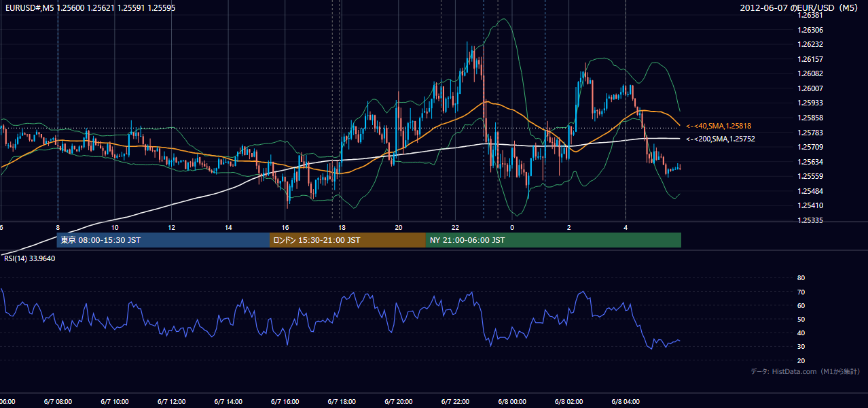Click the 6/7 10:00 bottom date label
This screenshot has height=408, width=868.
click(115, 402)
